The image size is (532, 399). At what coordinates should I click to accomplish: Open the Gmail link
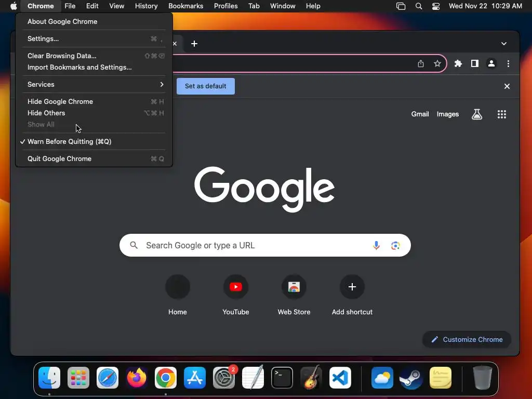coord(420,114)
